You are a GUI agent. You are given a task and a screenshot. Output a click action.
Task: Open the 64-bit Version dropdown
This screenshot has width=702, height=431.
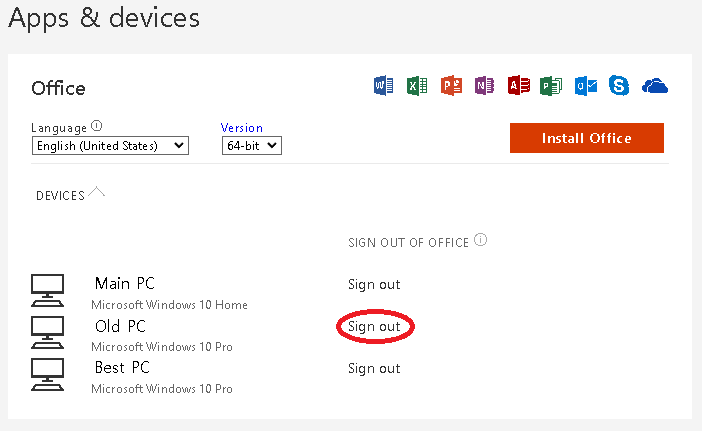252,146
